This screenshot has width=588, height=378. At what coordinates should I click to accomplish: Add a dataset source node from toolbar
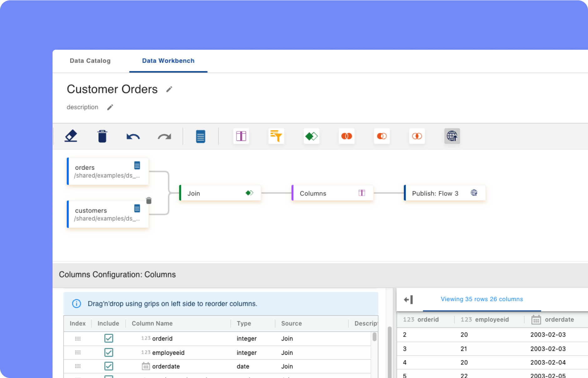coord(200,136)
